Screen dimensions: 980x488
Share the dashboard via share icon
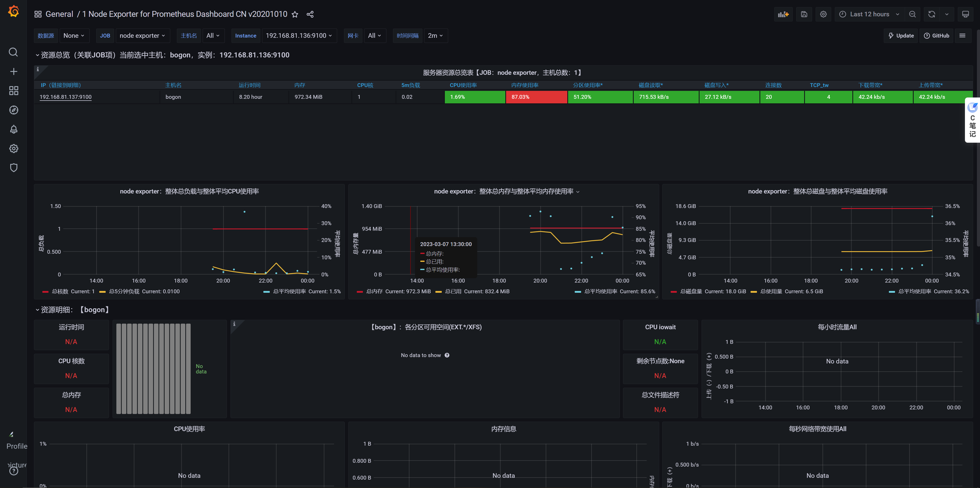click(x=310, y=14)
